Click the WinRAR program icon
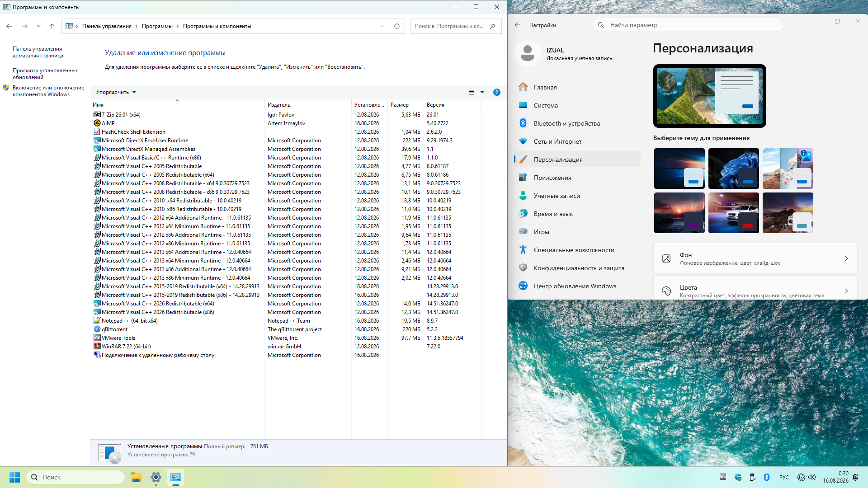 click(97, 347)
